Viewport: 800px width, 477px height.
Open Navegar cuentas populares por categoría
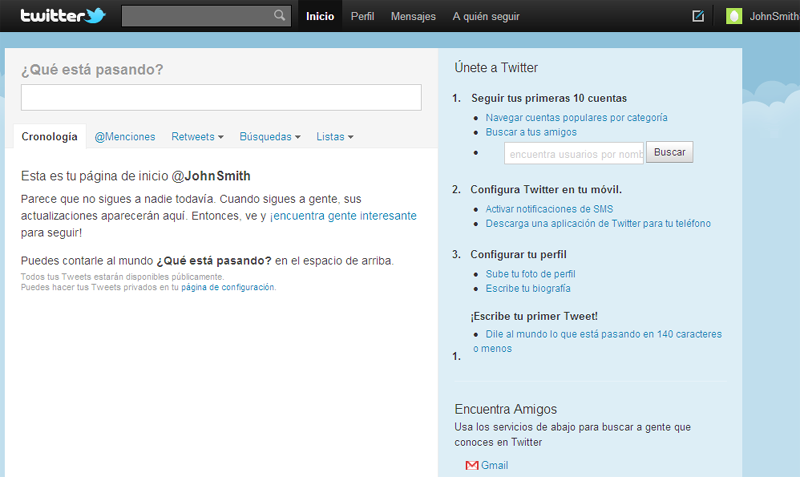[576, 117]
